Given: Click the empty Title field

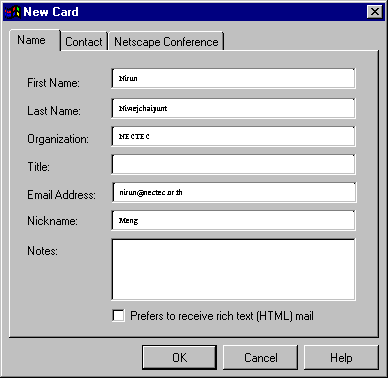Looking at the screenshot, I should [233, 164].
